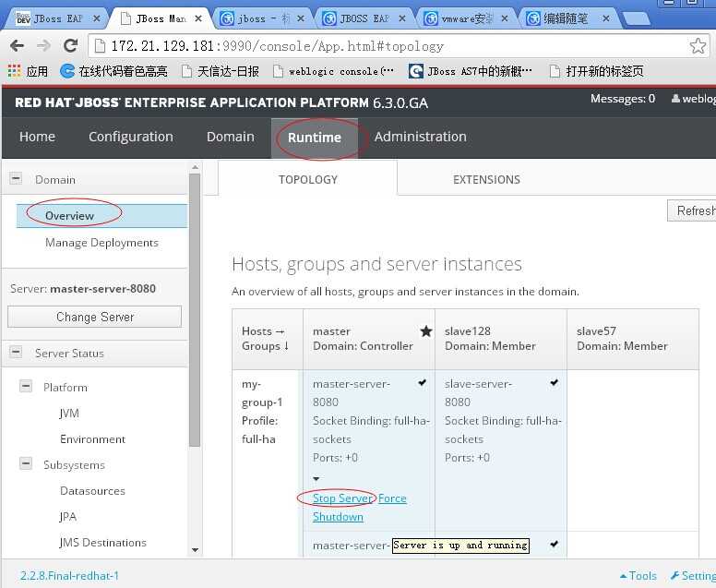Click the user profile icon
The height and width of the screenshot is (588, 716).
[675, 98]
